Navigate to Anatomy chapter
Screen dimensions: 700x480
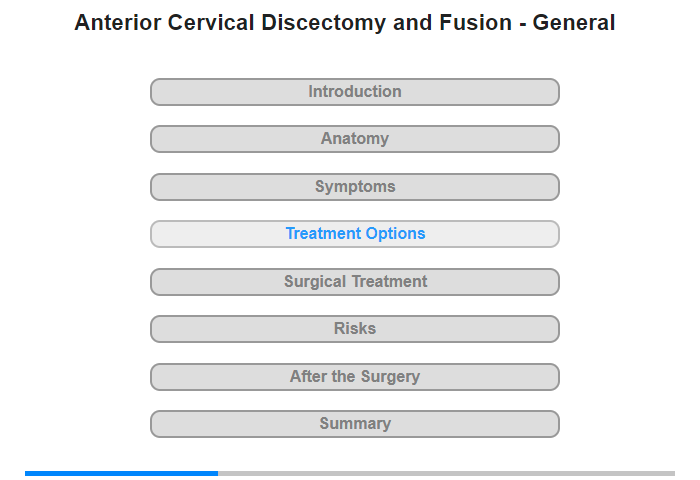pyautogui.click(x=354, y=139)
